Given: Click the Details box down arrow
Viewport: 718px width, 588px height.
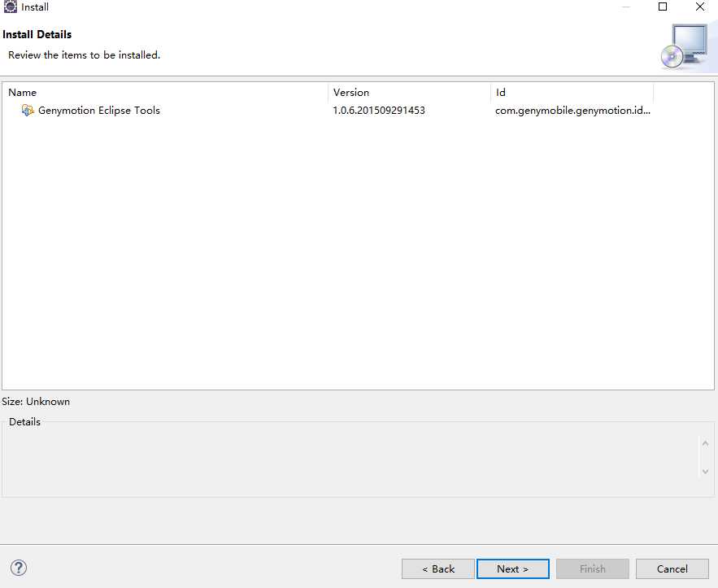Looking at the screenshot, I should tap(705, 471).
